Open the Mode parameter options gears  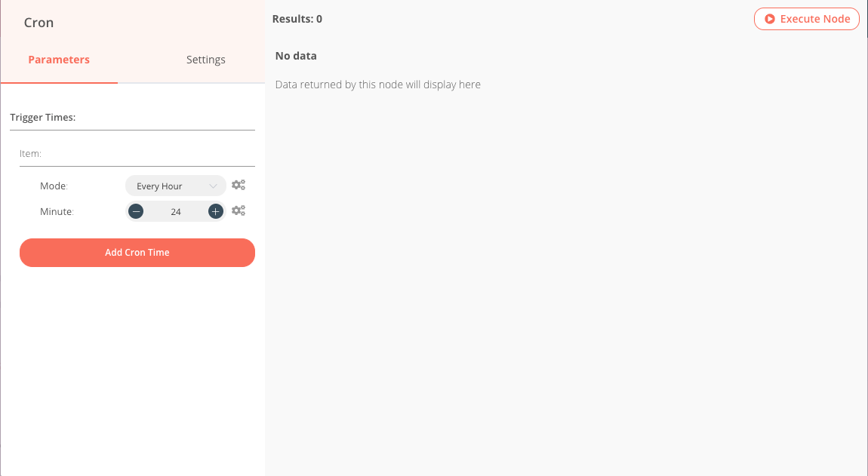click(x=239, y=185)
